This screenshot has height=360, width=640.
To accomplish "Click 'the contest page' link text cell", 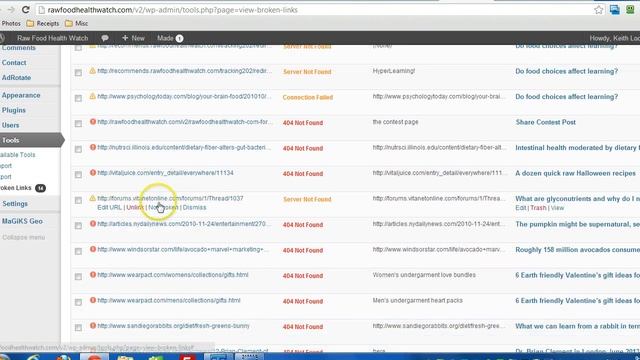I will (x=395, y=122).
